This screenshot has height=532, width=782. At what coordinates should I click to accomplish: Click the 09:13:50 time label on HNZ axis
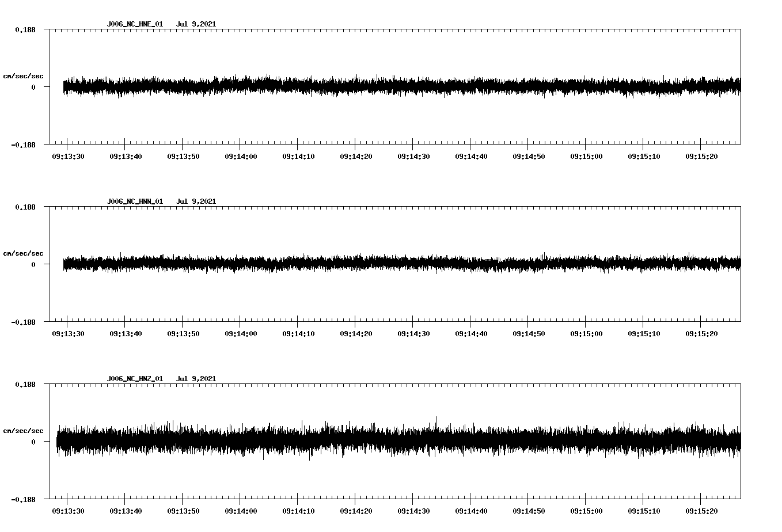[x=183, y=511]
